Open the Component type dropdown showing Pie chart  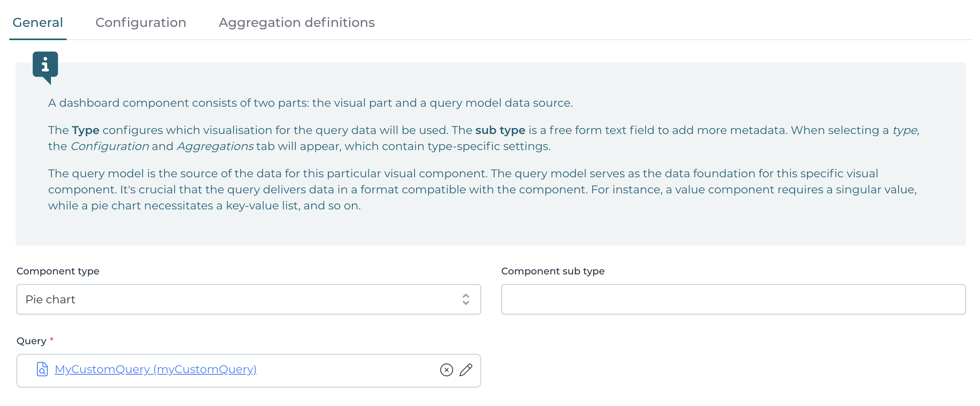tap(248, 299)
